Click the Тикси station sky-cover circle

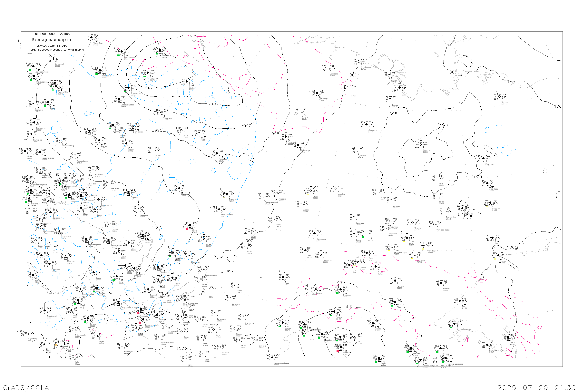tap(399, 87)
